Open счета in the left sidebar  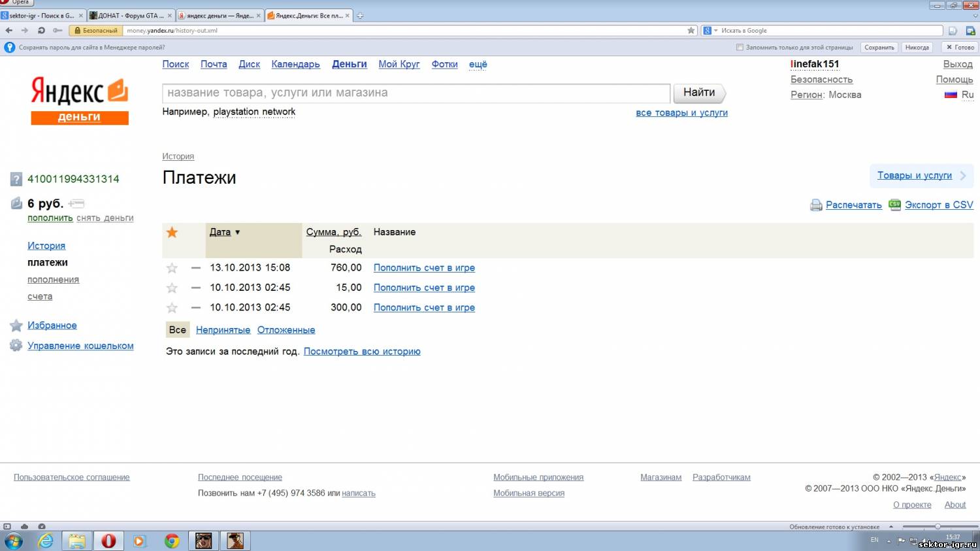(x=40, y=297)
